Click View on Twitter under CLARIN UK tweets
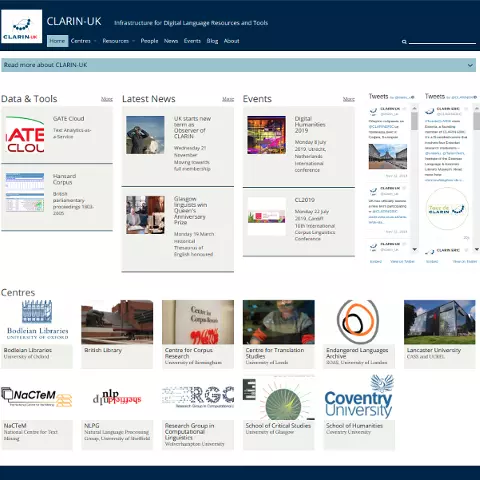This screenshot has width=480, height=480. coord(402,261)
